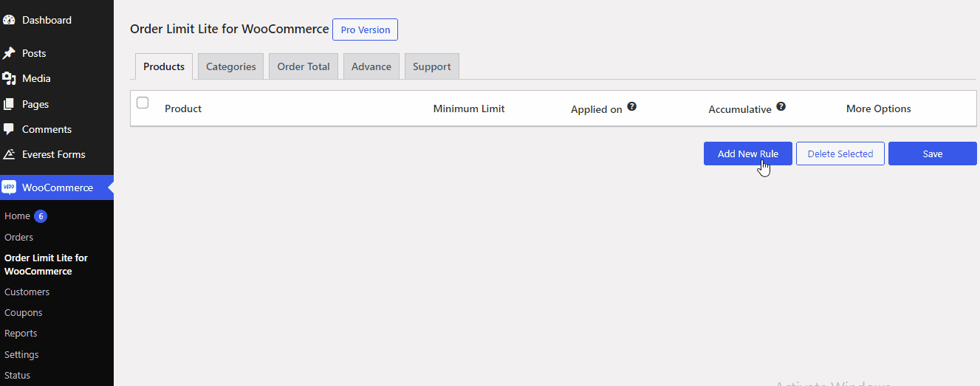Click the WooCommerce logo icon
This screenshot has width=980, height=386.
coord(9,187)
